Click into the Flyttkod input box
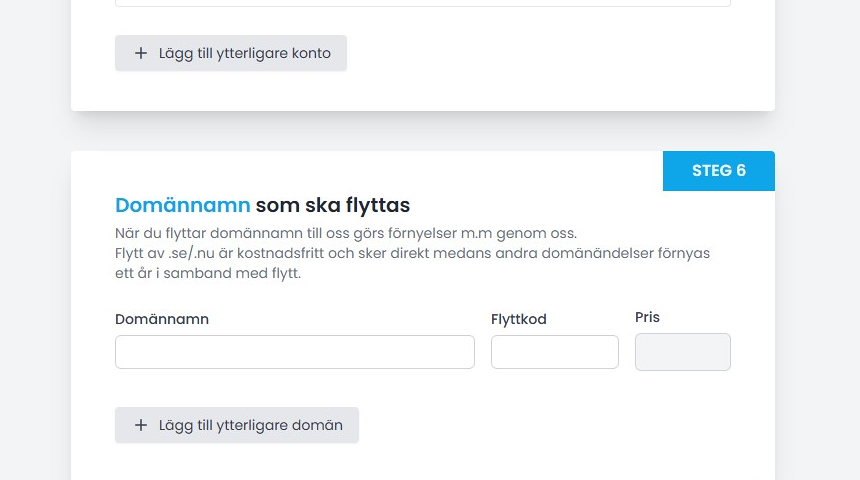The height and width of the screenshot is (480, 860). pos(554,352)
